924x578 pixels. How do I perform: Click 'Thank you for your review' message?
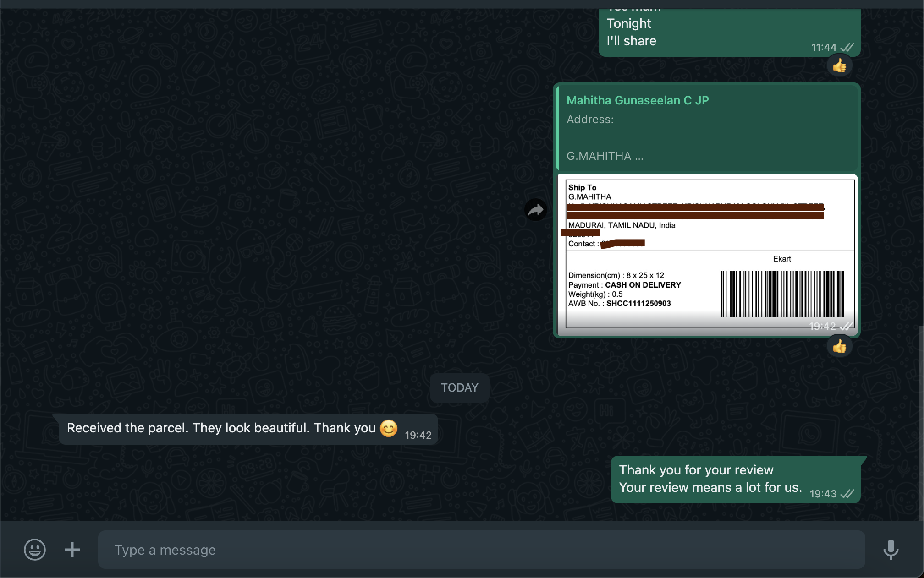[709, 479]
